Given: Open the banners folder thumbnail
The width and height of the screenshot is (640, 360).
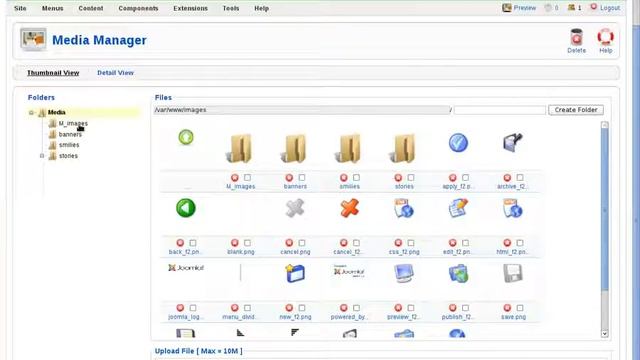Looking at the screenshot, I should (x=294, y=148).
